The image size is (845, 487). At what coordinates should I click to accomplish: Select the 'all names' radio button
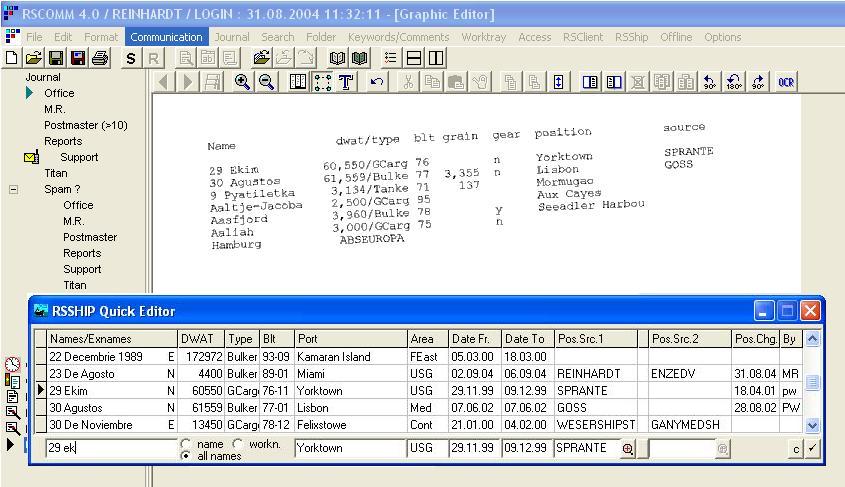tap(186, 456)
